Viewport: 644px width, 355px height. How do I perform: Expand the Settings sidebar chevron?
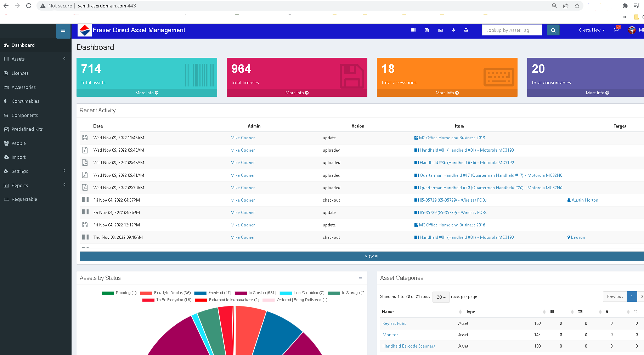pos(64,171)
